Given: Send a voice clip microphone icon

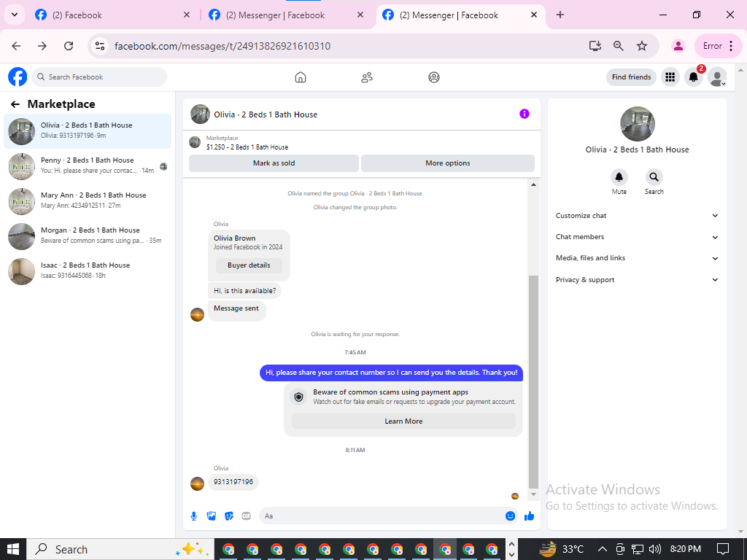Looking at the screenshot, I should point(194,516).
